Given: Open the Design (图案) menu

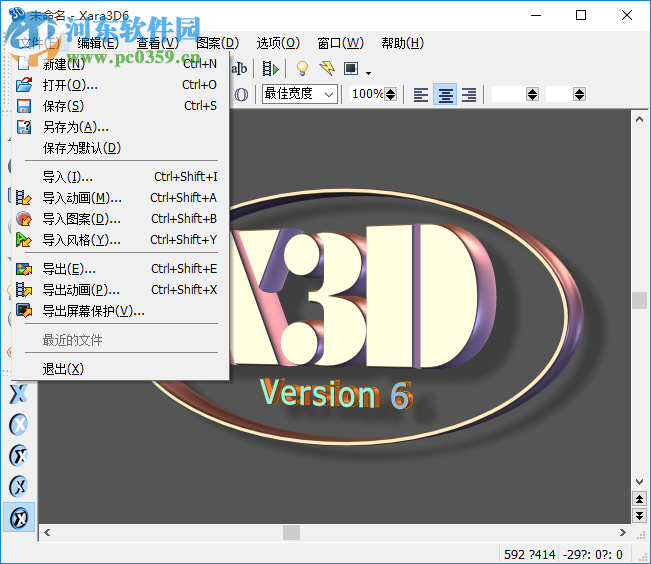Looking at the screenshot, I should tap(217, 43).
